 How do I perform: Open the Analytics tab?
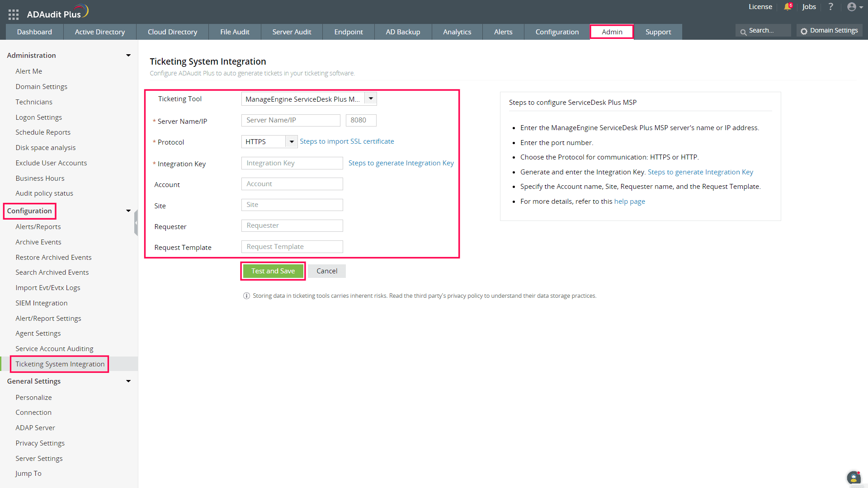tap(457, 32)
